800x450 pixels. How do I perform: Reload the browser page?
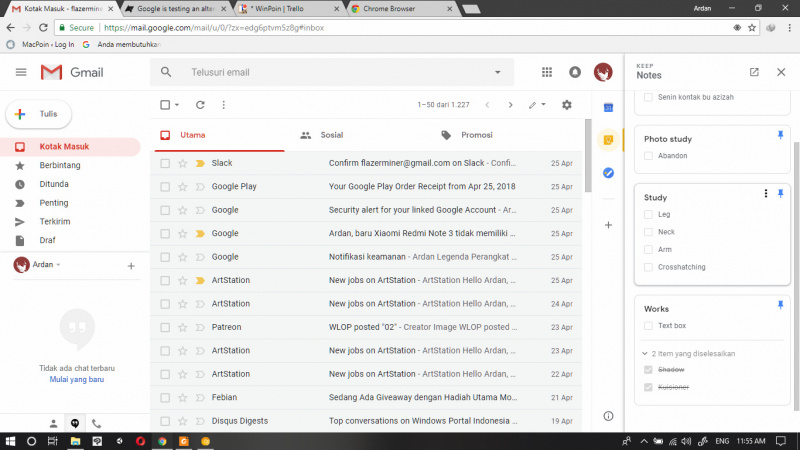click(43, 28)
